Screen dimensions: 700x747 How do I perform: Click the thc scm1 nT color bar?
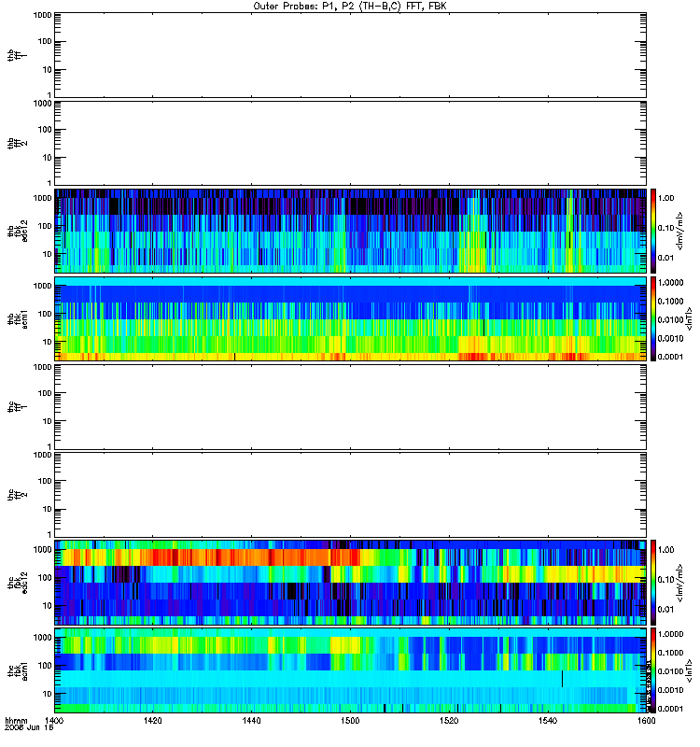tap(653, 670)
